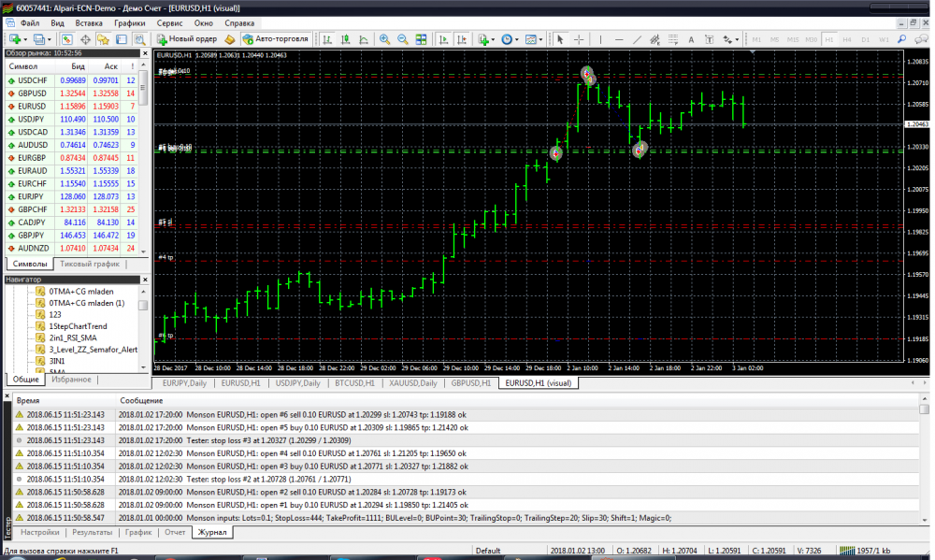The height and width of the screenshot is (560, 935).
Task: Toggle Chart Shift icon
Action: click(462, 39)
